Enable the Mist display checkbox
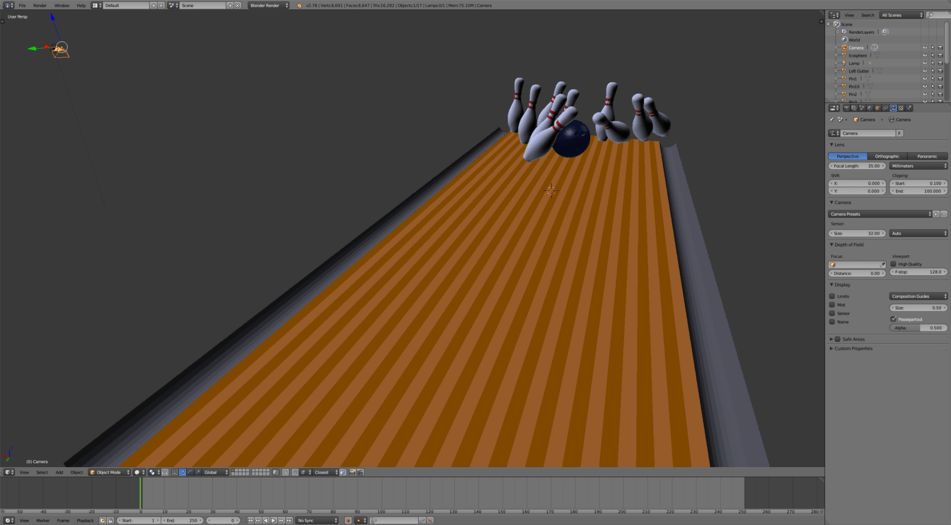Viewport: 951px width, 525px height. (x=832, y=305)
